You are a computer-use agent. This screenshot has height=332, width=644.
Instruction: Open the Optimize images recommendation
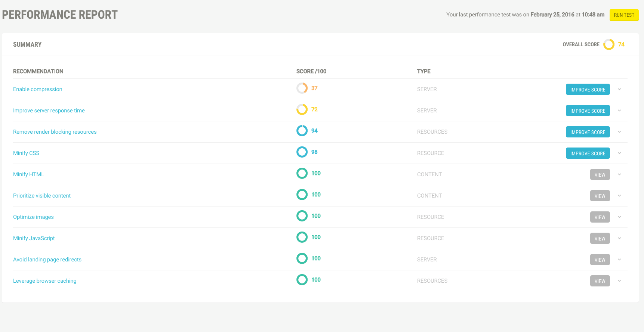coord(33,217)
